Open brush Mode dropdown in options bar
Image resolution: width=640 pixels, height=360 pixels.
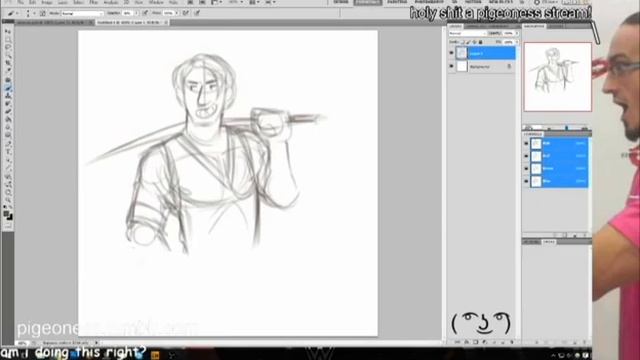[x=82, y=13]
